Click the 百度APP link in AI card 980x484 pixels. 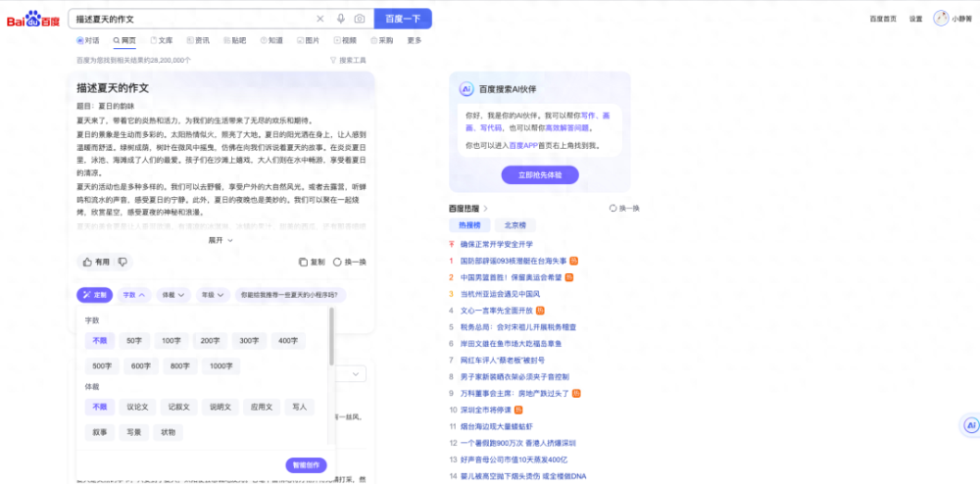pyautogui.click(x=523, y=146)
